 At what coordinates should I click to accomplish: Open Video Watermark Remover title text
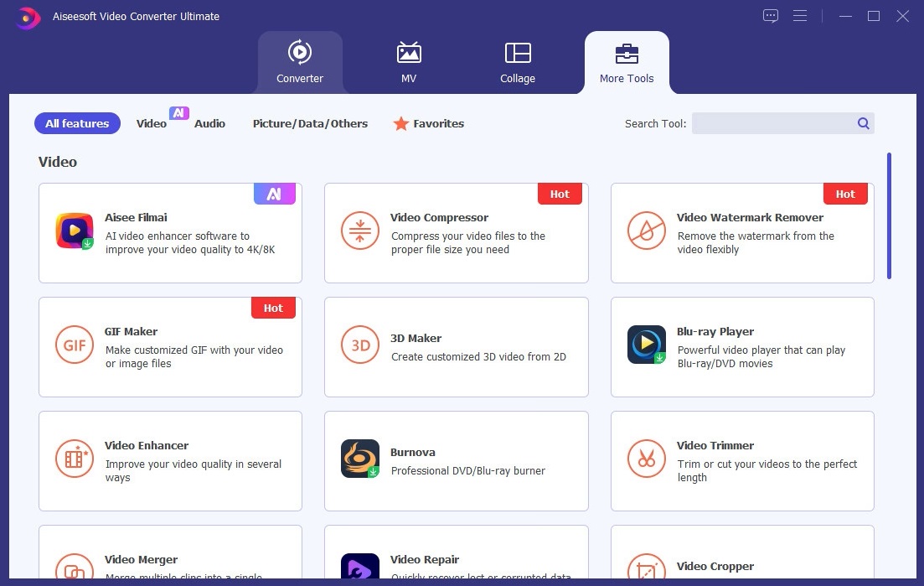(x=750, y=217)
